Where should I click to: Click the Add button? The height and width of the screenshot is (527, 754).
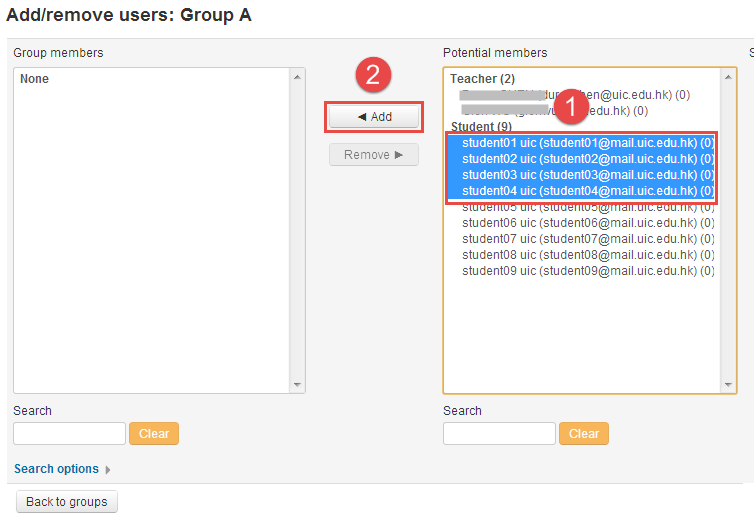click(374, 117)
